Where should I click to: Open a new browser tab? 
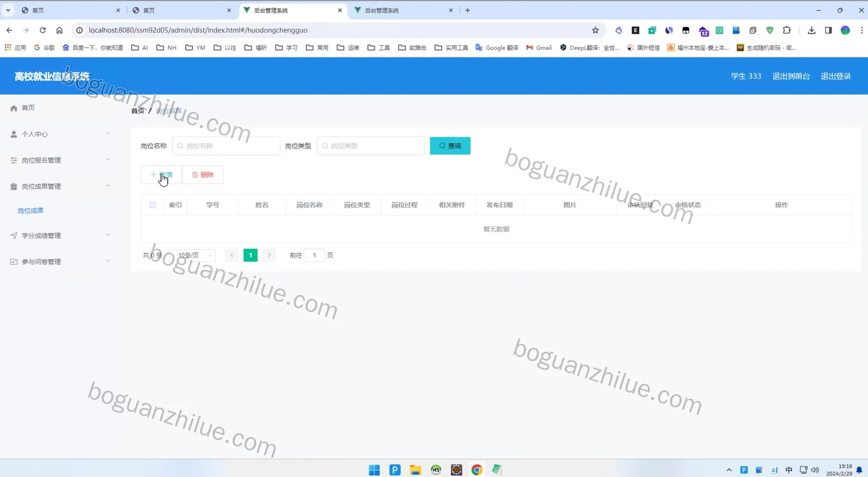point(467,10)
